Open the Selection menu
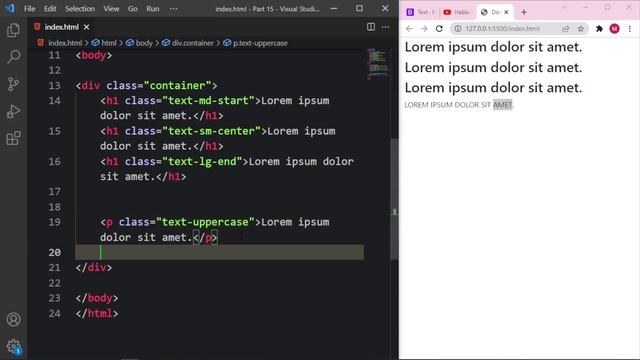 tap(80, 9)
